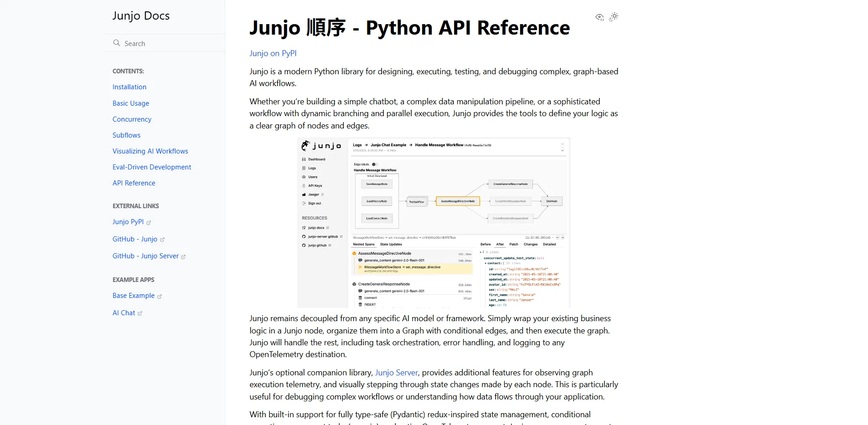Click the external-link icon beside Base Example
This screenshot has height=425, width=868.
point(160,297)
